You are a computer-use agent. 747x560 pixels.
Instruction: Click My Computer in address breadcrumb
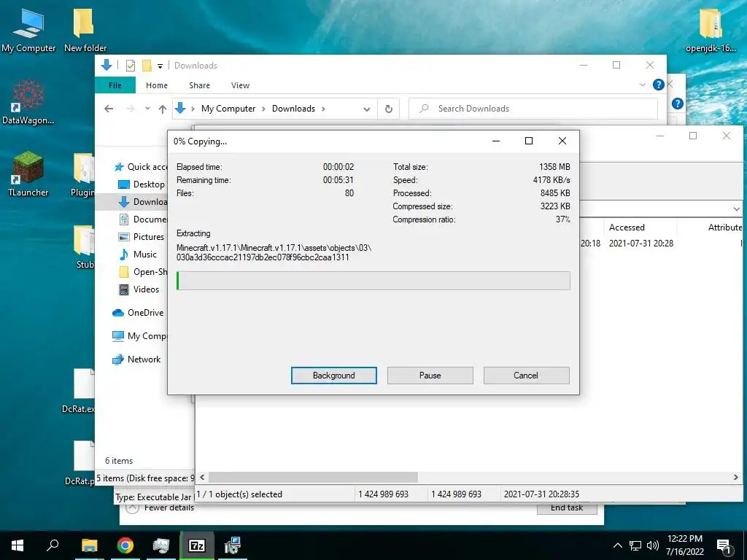[x=228, y=109]
